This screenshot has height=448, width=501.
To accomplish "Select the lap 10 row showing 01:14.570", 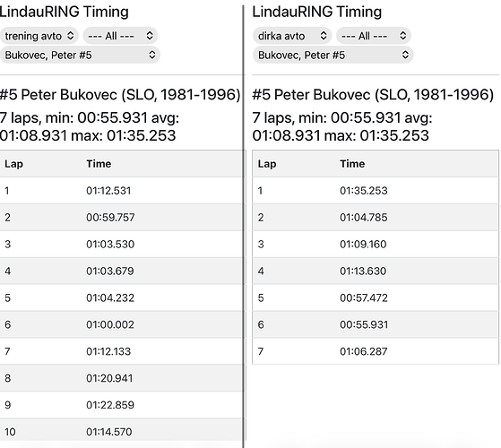I will click(121, 432).
